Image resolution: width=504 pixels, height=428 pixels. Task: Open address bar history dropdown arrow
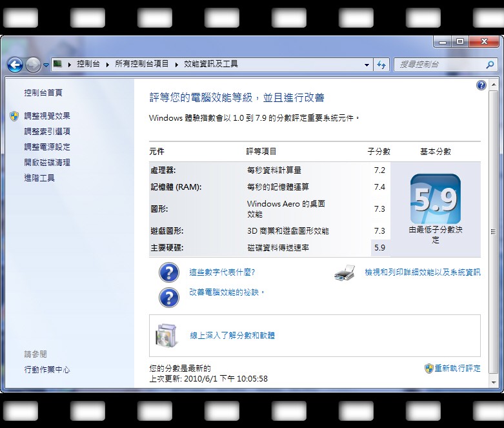click(367, 65)
